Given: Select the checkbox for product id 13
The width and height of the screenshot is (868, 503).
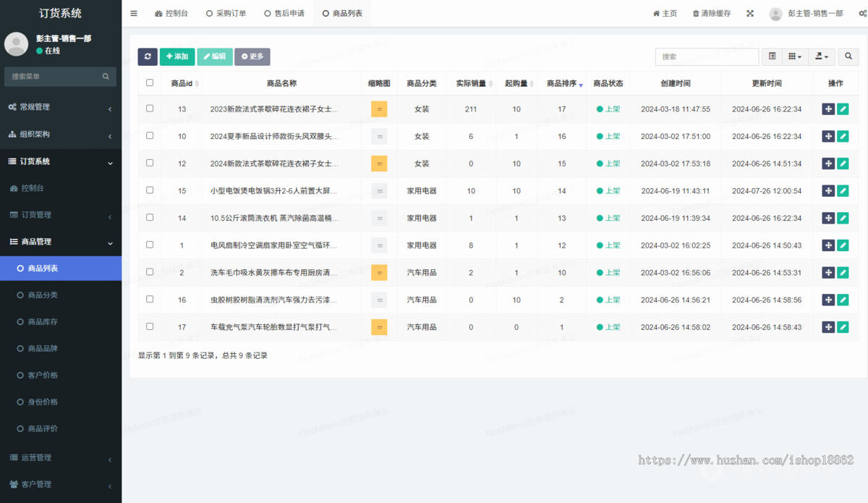Looking at the screenshot, I should tap(150, 109).
